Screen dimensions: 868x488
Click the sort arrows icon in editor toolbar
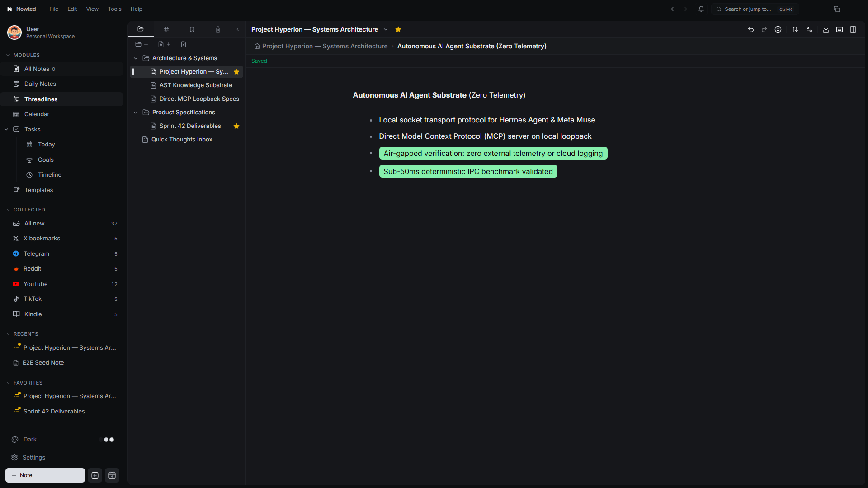click(795, 29)
